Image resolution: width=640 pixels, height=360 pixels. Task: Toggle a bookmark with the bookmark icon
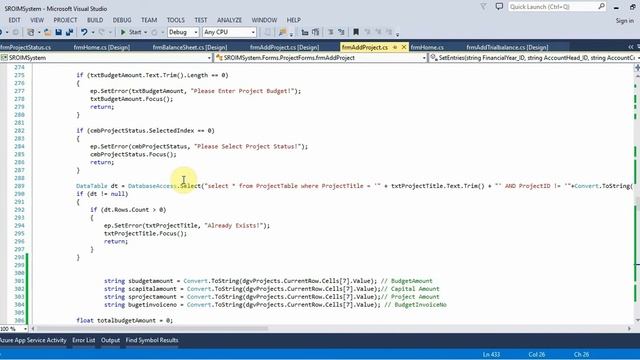coord(356,32)
